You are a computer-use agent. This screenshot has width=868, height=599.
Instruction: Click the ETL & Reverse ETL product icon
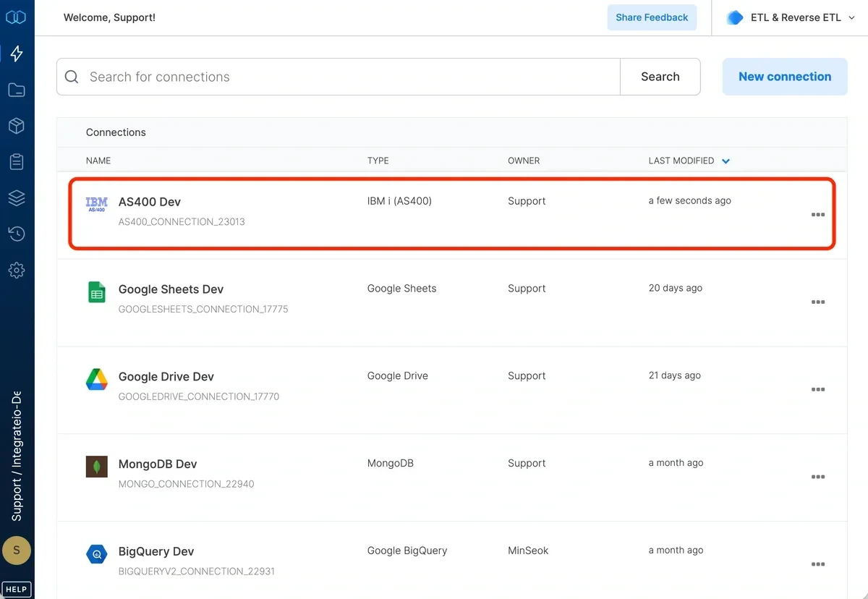[735, 18]
